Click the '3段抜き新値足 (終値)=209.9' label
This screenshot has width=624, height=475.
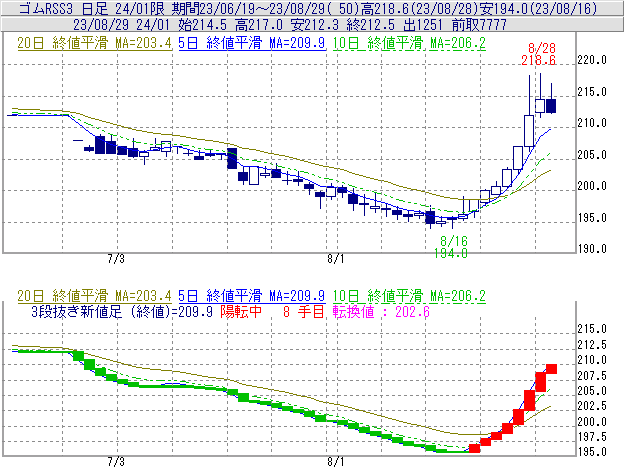pos(122,311)
